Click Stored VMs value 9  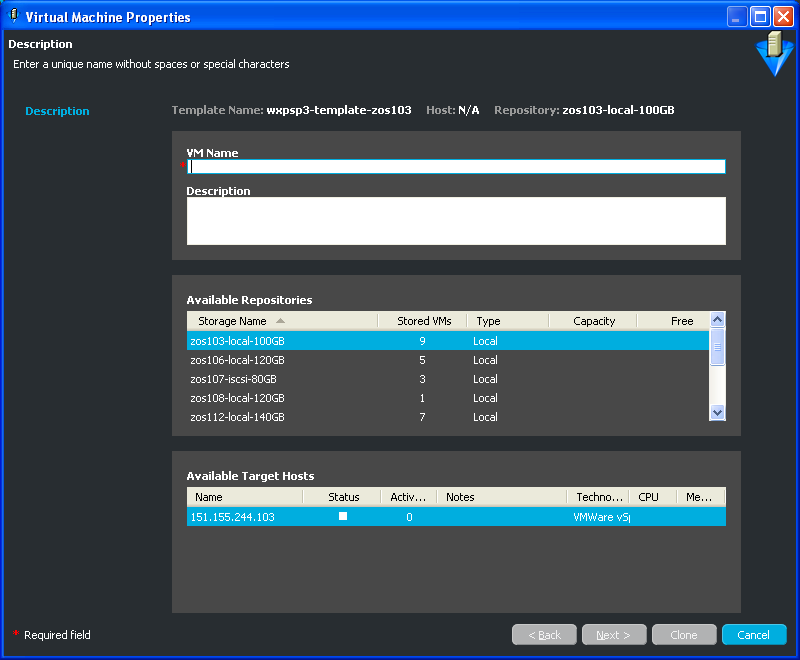[422, 341]
